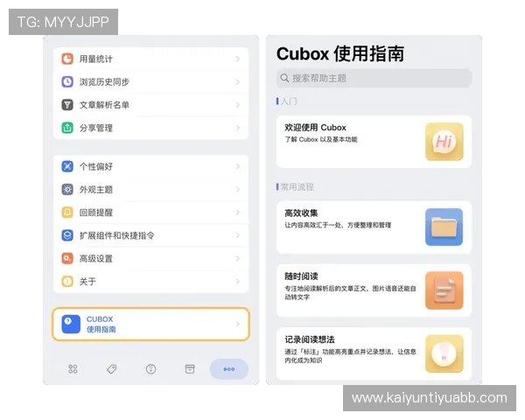This screenshot has width=525, height=420.
Task: Open the 欢迎使用 Cubox guide card
Action: (374, 142)
